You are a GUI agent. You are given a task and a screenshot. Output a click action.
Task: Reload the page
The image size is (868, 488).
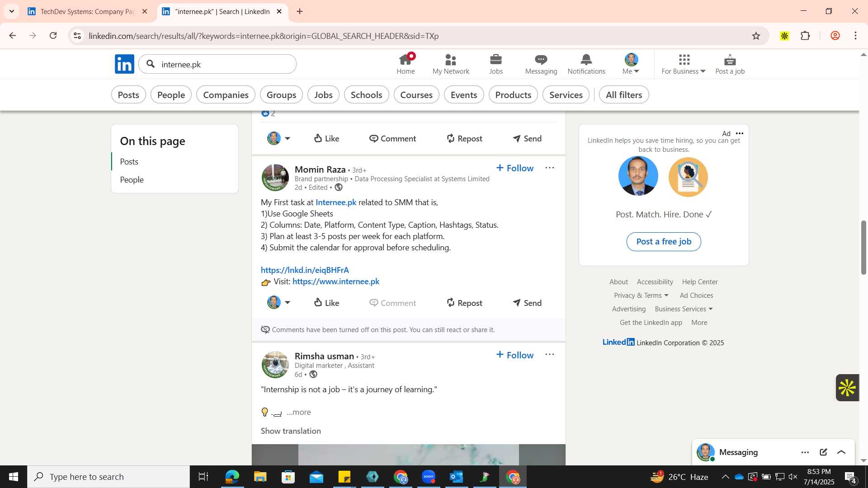point(53,36)
